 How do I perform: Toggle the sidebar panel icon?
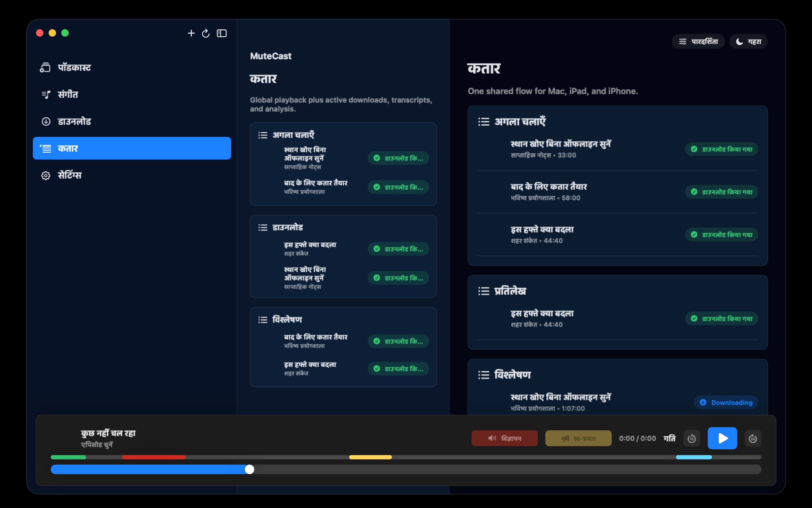222,33
